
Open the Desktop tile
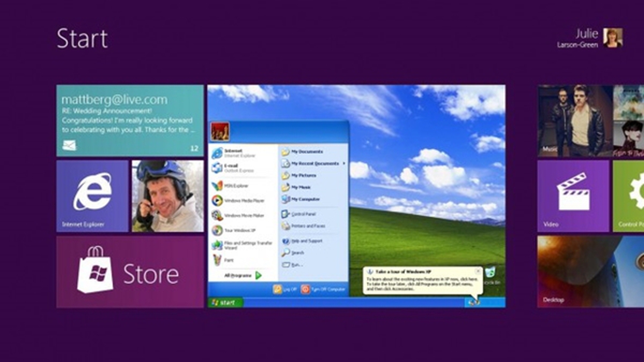coord(590,272)
